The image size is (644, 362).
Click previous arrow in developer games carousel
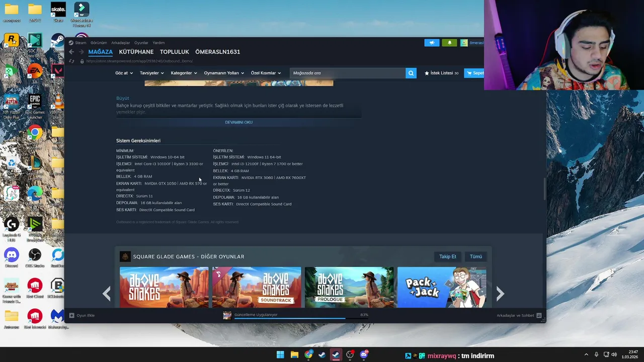tap(107, 294)
